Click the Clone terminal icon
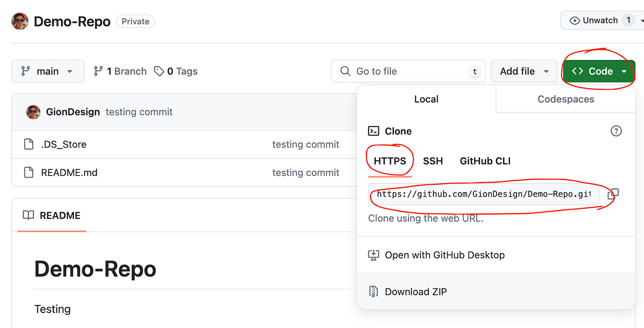 [374, 131]
